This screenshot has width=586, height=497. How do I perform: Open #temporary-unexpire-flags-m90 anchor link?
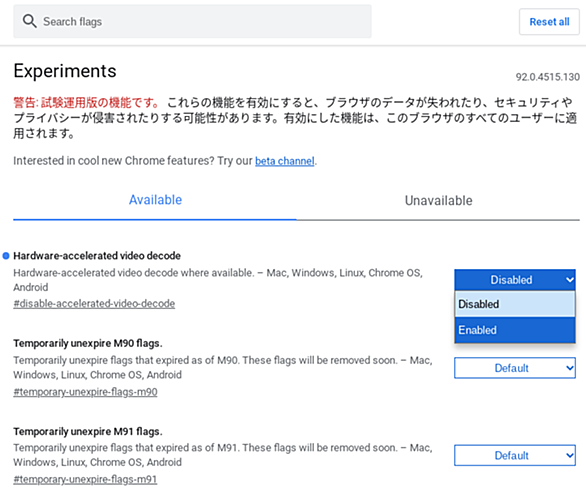pos(85,392)
